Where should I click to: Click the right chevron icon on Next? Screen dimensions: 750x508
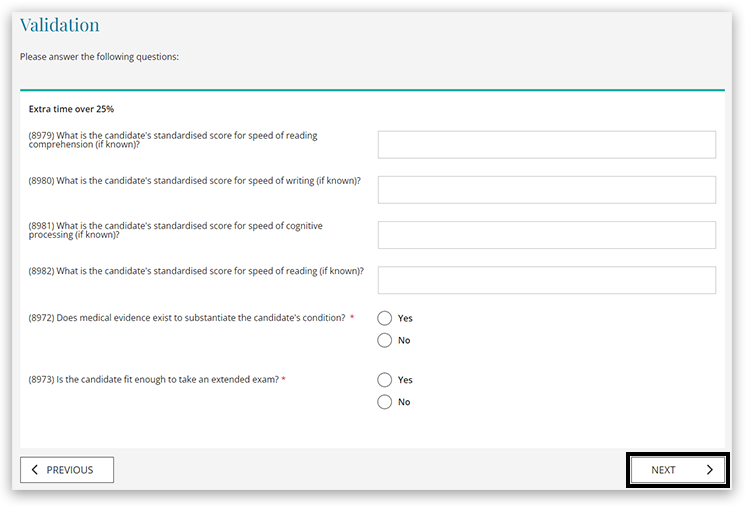709,470
